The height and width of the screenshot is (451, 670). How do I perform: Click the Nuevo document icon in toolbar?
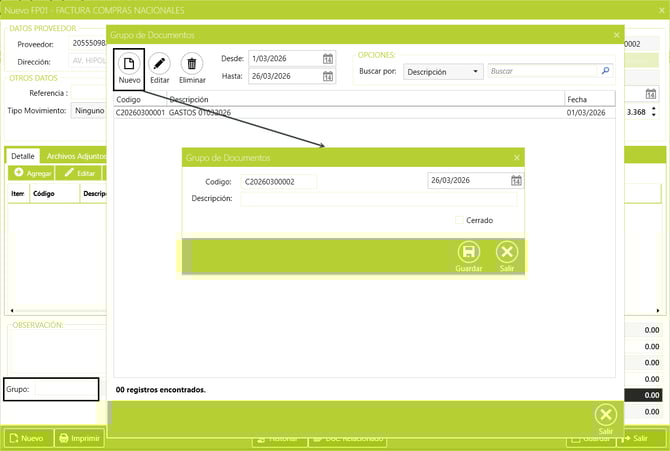(x=128, y=64)
